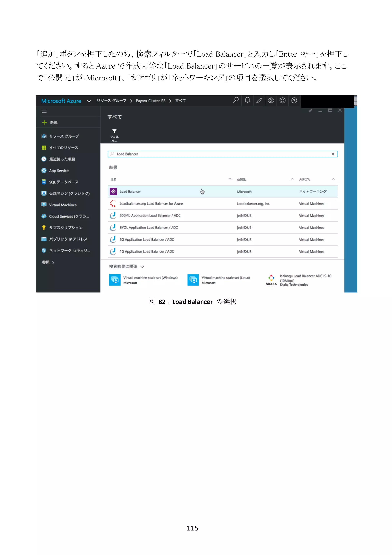Clear the Load Balancer search field
Image resolution: width=392 pixels, height=555 pixels.
coord(333,154)
